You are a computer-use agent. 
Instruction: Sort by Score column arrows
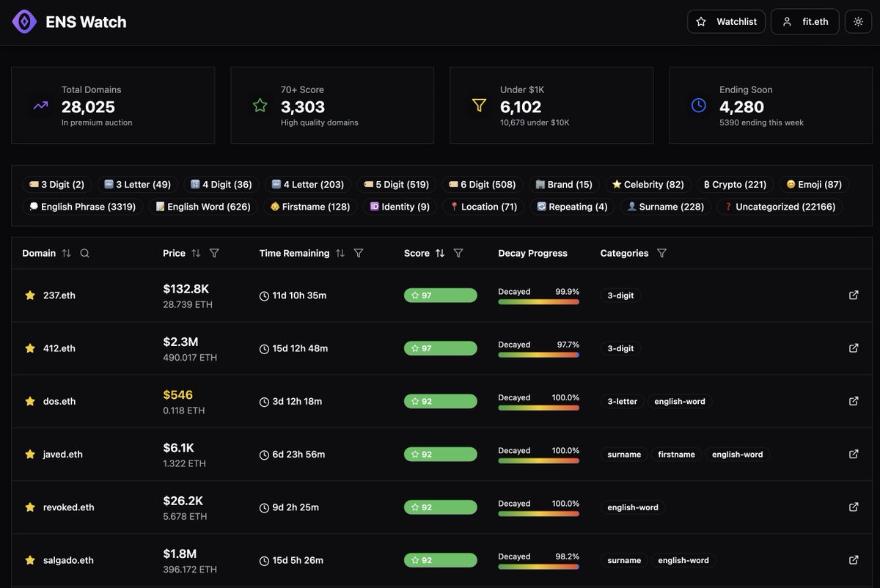[x=440, y=253]
